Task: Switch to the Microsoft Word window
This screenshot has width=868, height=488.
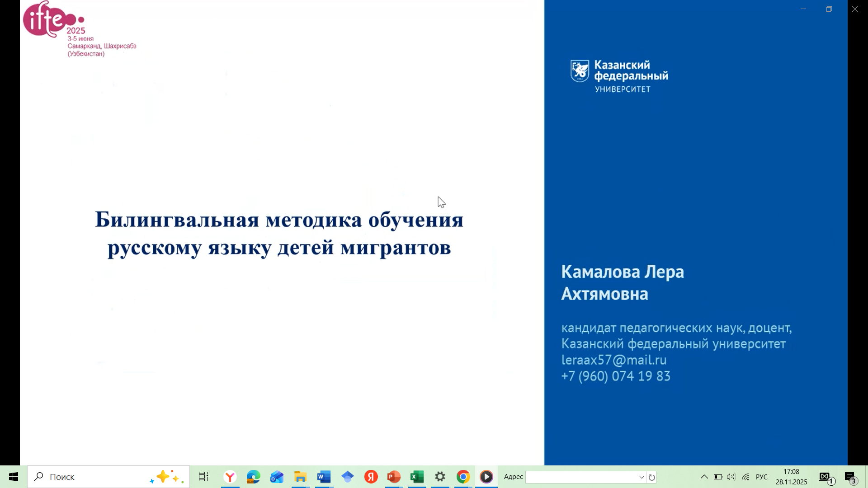Action: pyautogui.click(x=324, y=477)
